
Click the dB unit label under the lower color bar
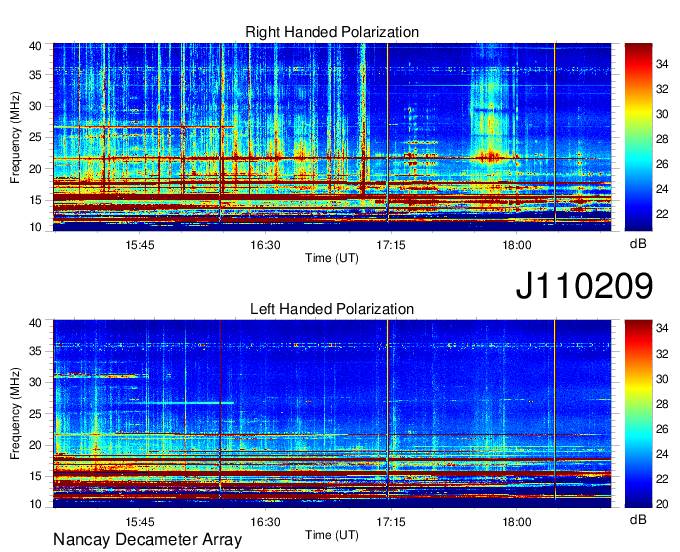638,519
